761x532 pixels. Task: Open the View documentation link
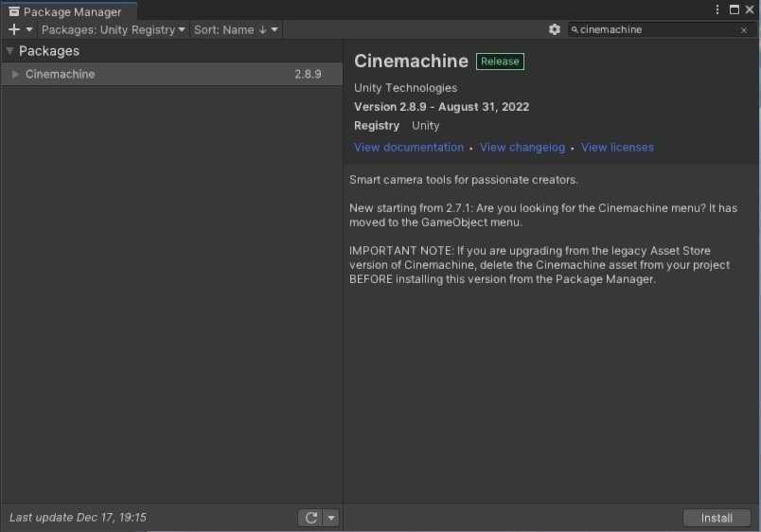[409, 147]
